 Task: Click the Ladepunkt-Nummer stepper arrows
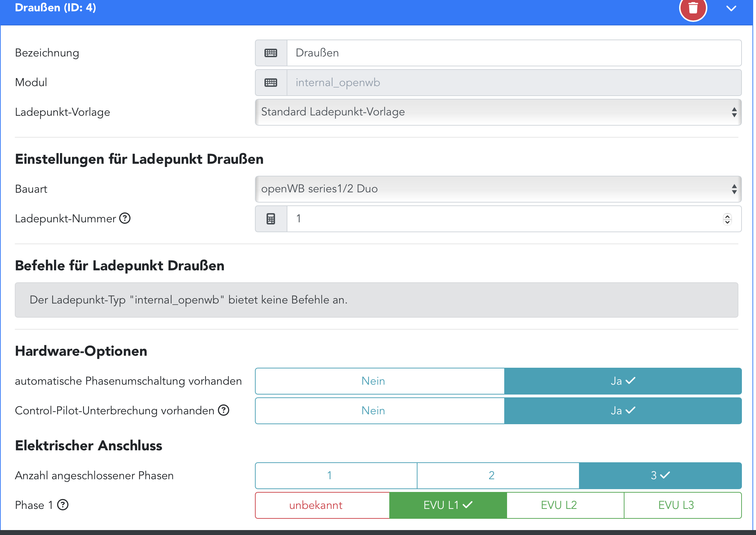(x=727, y=219)
